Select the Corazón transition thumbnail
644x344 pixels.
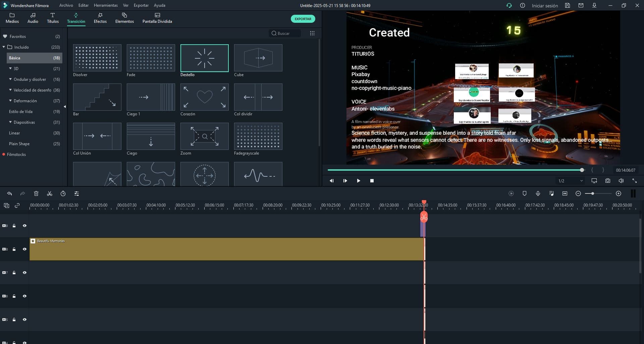pyautogui.click(x=204, y=97)
